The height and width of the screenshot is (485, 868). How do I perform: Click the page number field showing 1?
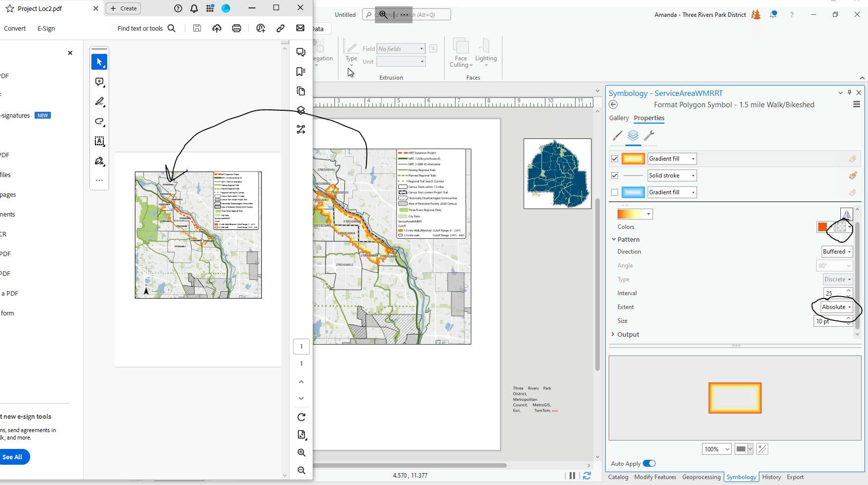coord(301,346)
